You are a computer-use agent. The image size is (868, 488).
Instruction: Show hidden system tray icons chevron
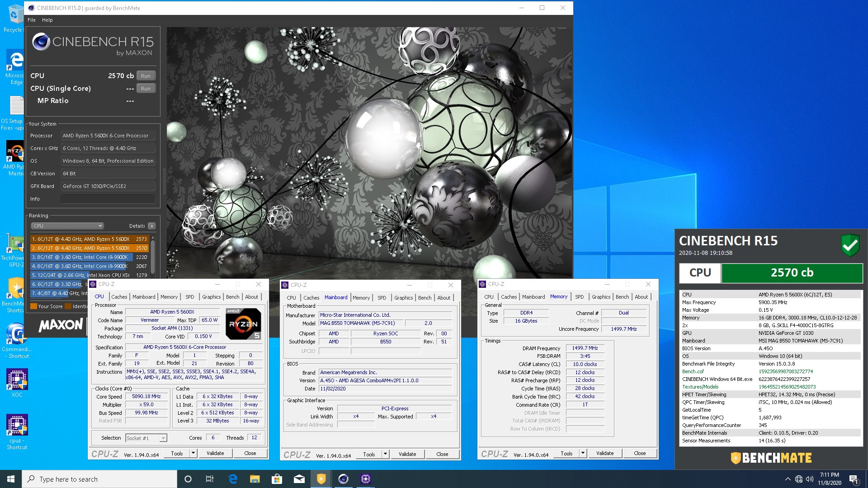(x=788, y=479)
